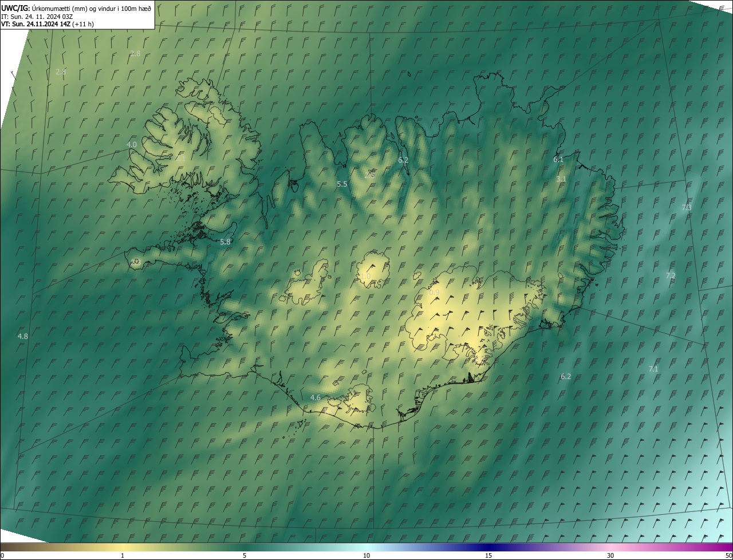733x560 pixels.
Task: Click the '4.8' value label at the west edge
Action: tap(23, 336)
